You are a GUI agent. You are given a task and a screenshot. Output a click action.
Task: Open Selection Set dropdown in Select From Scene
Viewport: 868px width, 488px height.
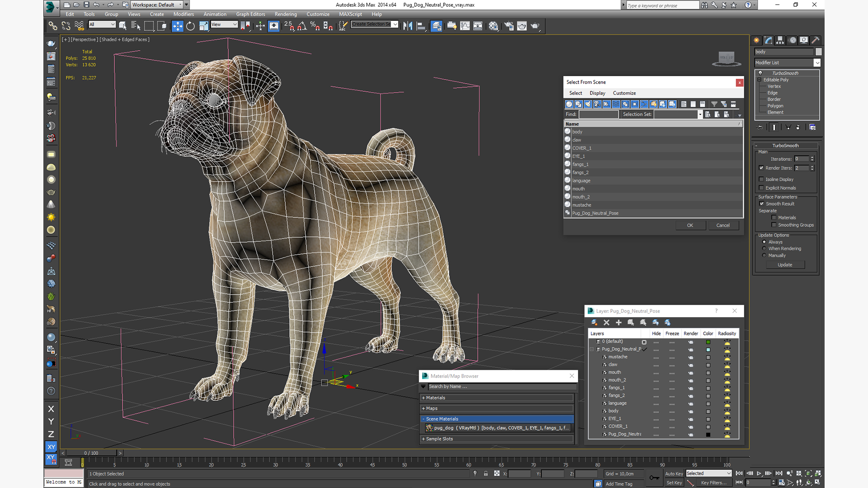click(679, 114)
